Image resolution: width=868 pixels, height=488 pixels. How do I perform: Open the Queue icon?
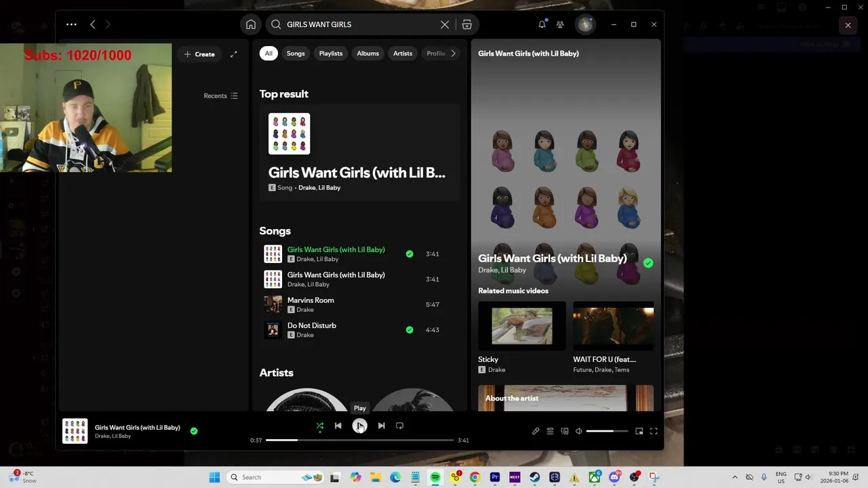[x=550, y=431]
